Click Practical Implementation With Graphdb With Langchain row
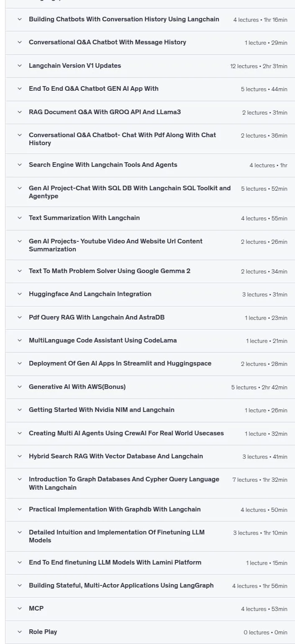This screenshot has width=295, height=644. (150, 509)
